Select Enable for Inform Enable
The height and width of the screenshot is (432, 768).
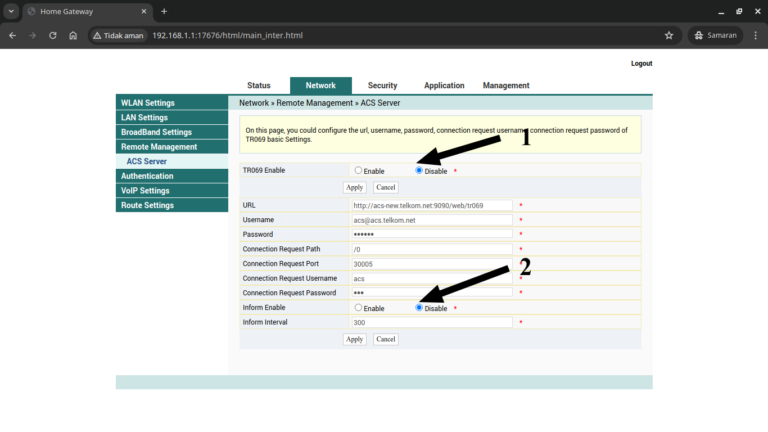358,308
